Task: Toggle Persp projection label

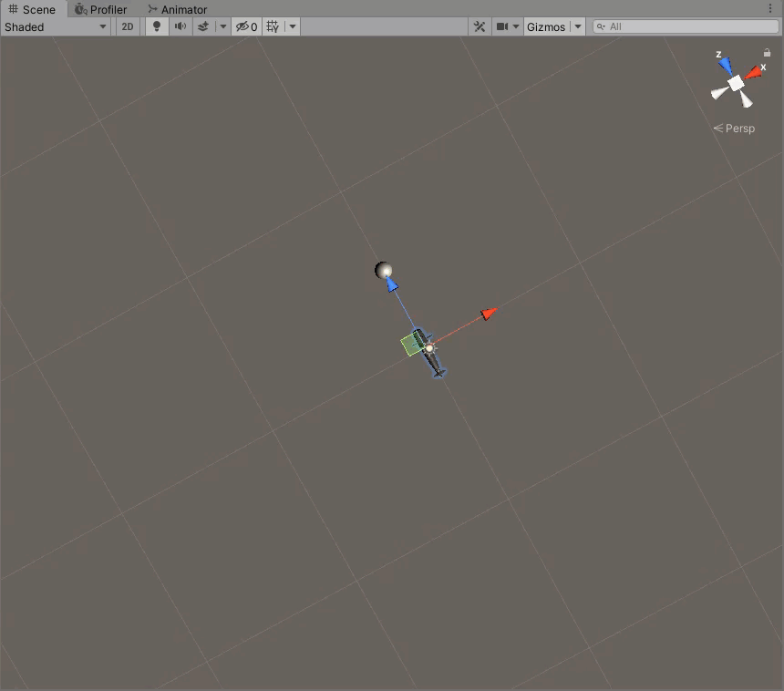Action: click(x=734, y=129)
